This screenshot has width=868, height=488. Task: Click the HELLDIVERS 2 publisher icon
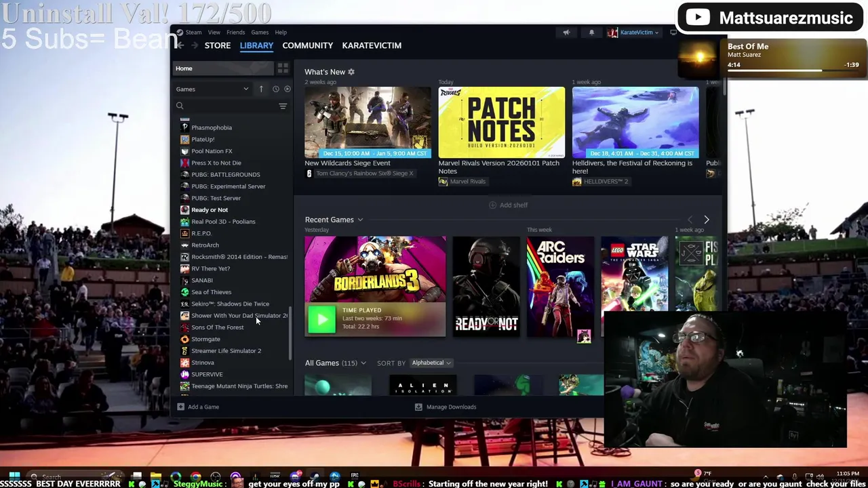click(576, 182)
